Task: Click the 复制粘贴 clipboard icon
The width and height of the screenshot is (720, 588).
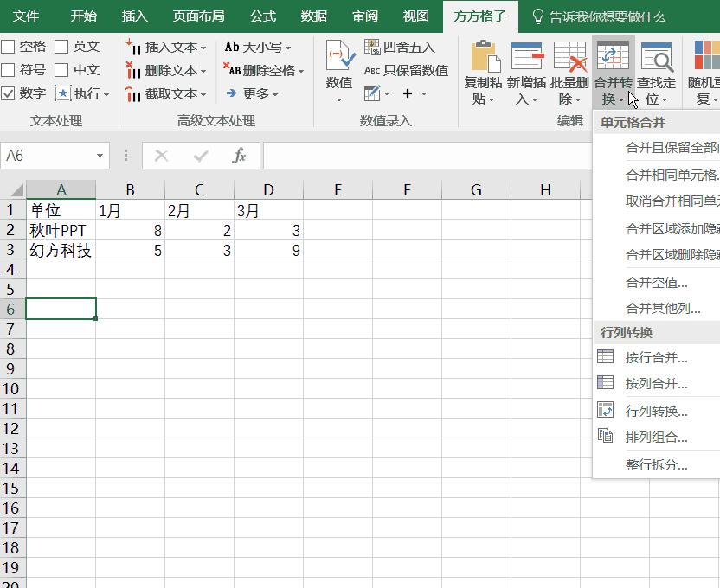Action: click(483, 57)
